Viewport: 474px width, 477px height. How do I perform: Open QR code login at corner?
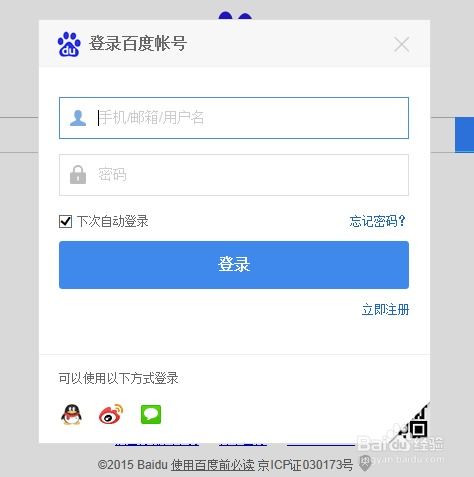[413, 423]
